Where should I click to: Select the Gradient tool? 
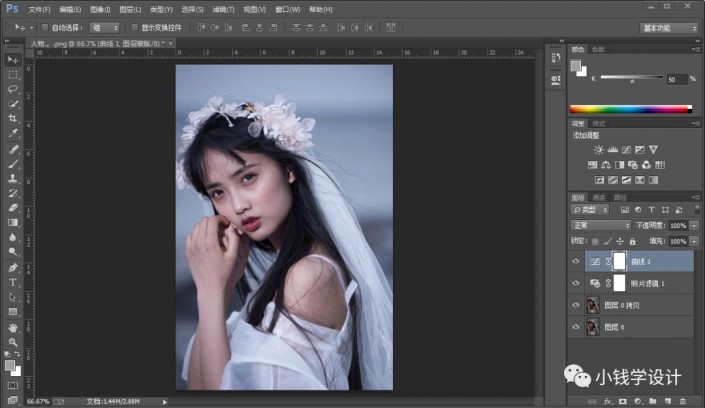click(13, 223)
